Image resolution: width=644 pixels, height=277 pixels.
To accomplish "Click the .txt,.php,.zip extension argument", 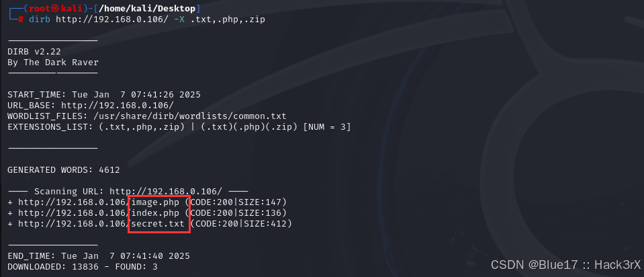I will [228, 19].
